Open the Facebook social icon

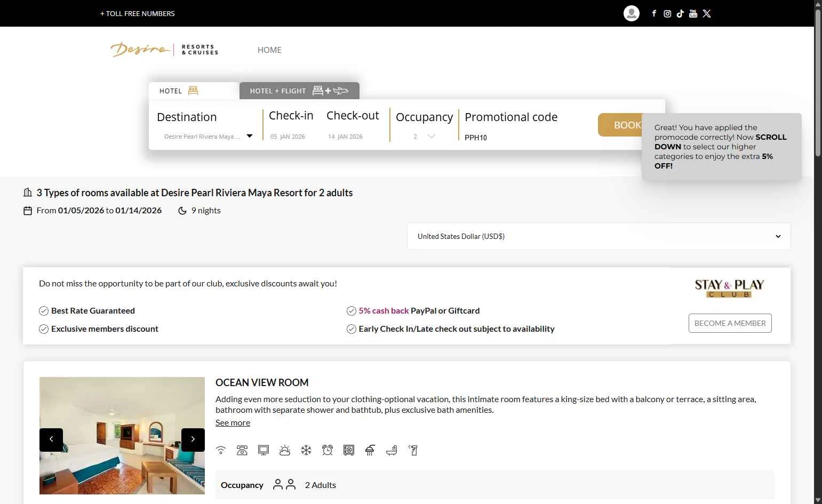(x=654, y=13)
